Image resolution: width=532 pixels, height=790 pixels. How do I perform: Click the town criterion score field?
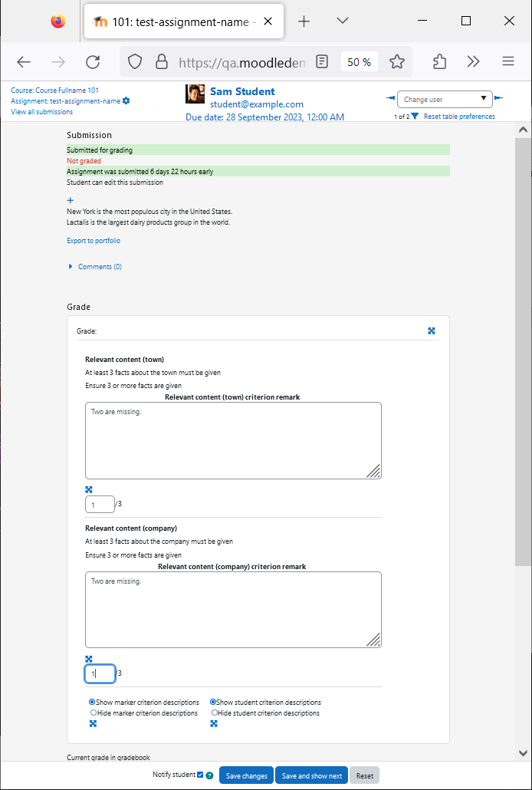tap(100, 504)
